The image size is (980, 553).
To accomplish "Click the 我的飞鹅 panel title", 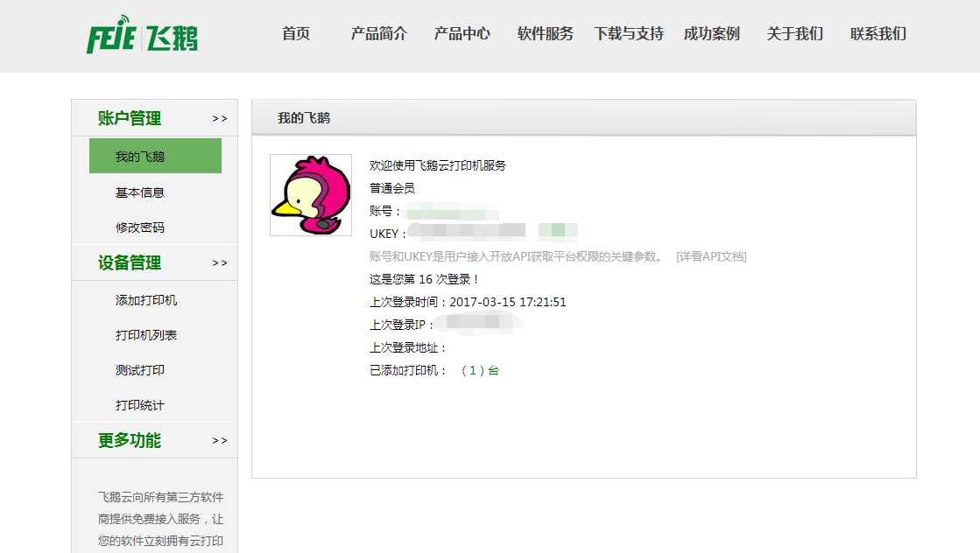I will 304,118.
